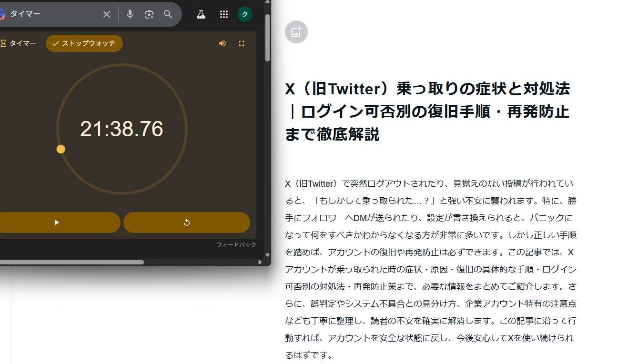617x364 pixels.
Task: Mute the stopwatch sound
Action: (x=223, y=43)
